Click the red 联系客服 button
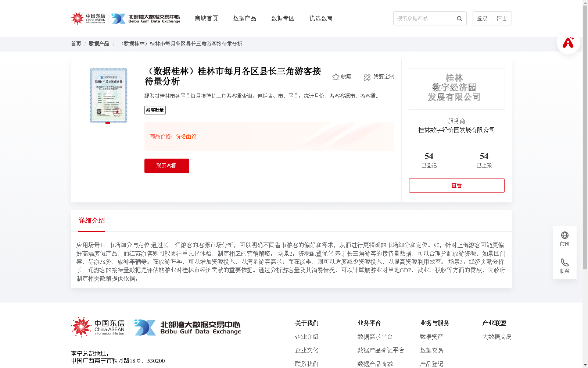 (x=167, y=166)
